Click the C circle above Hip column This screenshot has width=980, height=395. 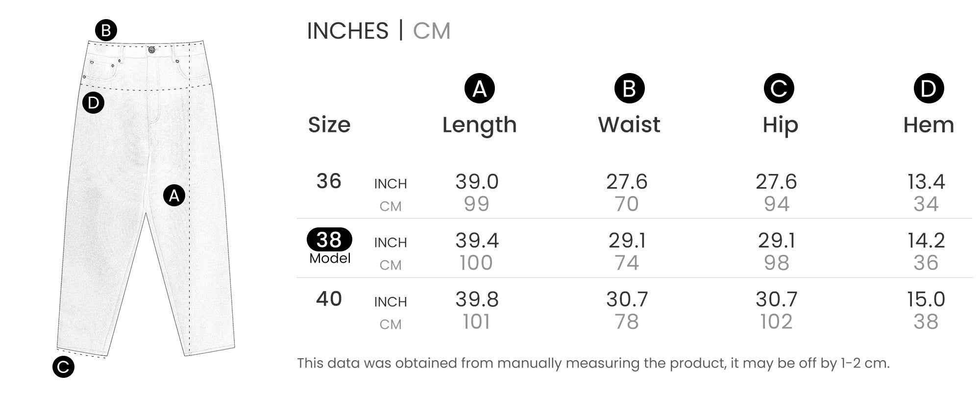[779, 89]
